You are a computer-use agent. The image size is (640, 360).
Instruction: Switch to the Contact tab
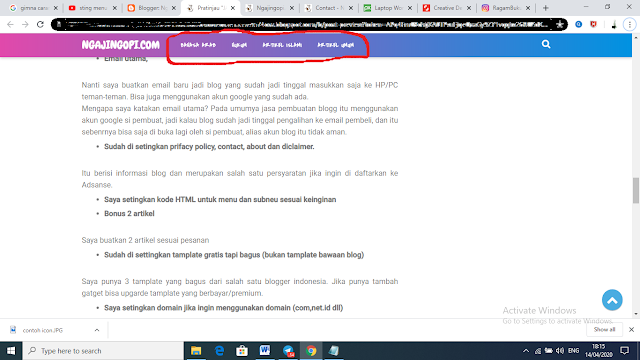(329, 8)
